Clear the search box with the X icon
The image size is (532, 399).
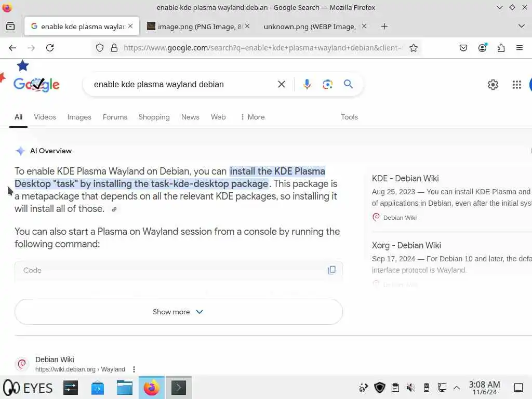tap(281, 84)
